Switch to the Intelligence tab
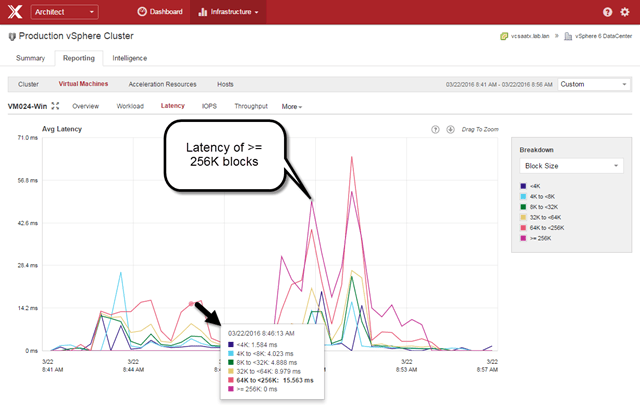This screenshot has width=640, height=407. click(x=129, y=58)
